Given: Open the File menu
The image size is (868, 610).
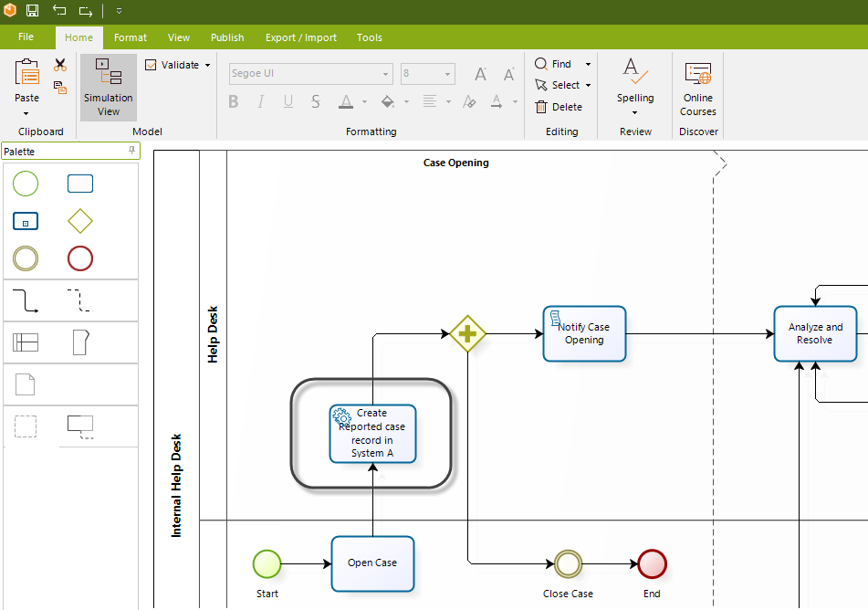Looking at the screenshot, I should click(x=26, y=37).
